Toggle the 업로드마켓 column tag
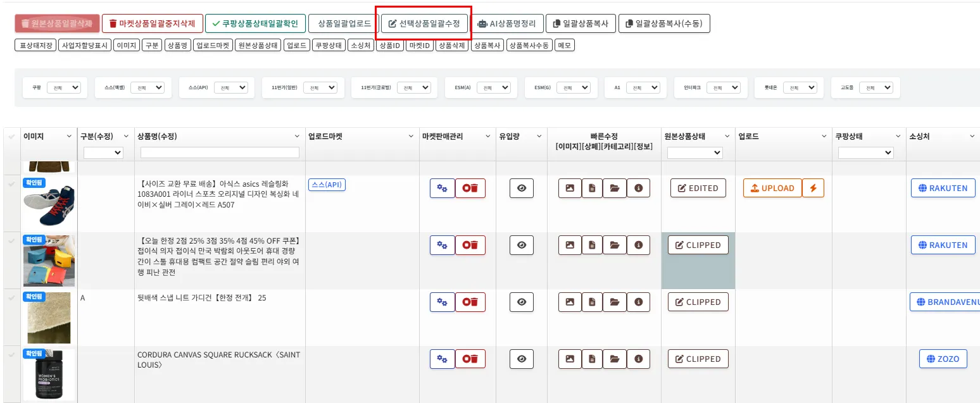Screen dimensions: 980x403 pos(213,46)
